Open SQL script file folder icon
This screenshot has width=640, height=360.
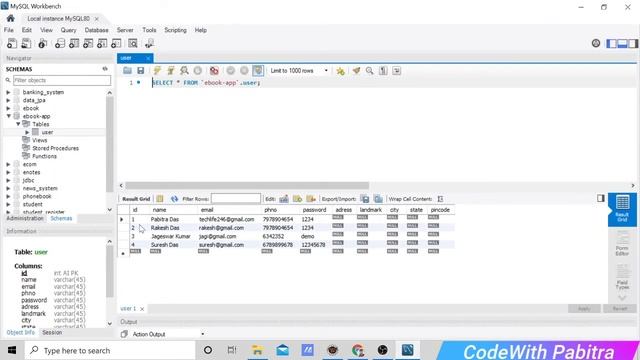click(x=127, y=71)
